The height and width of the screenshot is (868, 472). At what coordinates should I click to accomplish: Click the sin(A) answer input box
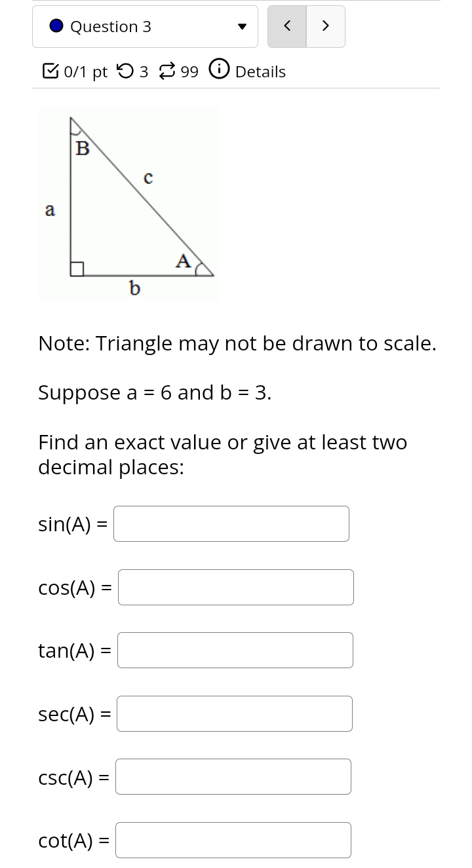point(231,523)
